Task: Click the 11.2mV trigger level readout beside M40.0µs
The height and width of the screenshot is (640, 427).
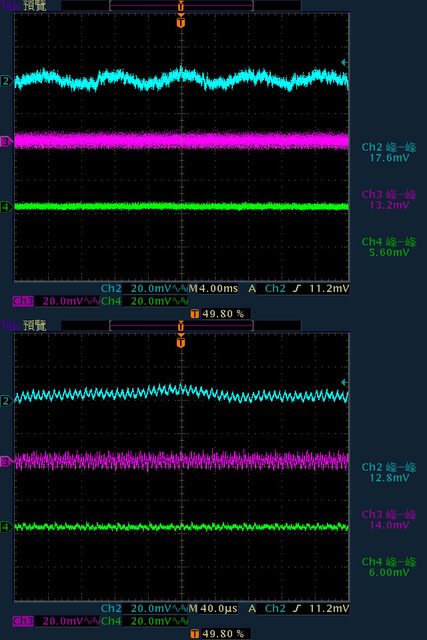Action: click(329, 609)
